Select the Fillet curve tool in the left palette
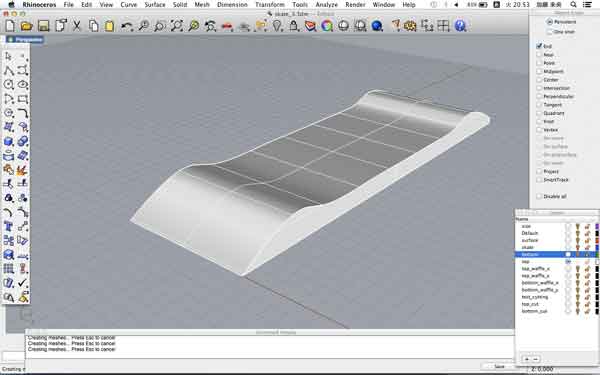The image size is (600, 375). [23, 113]
